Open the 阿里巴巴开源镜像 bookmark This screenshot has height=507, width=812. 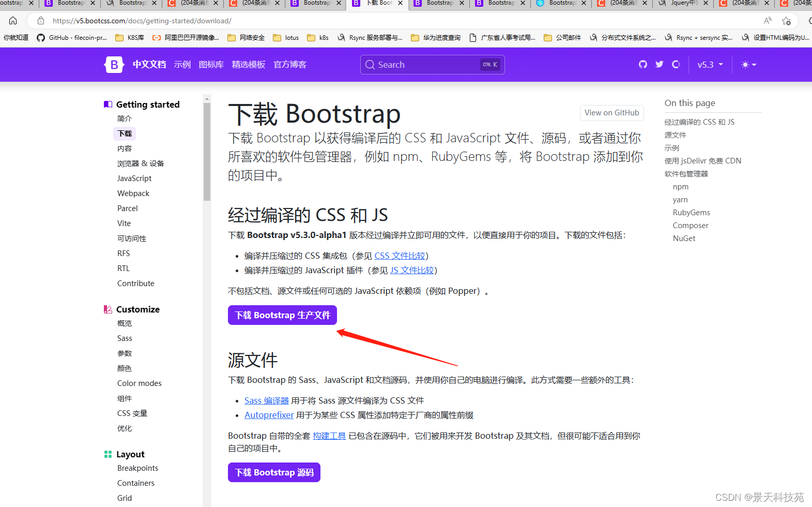(x=186, y=38)
